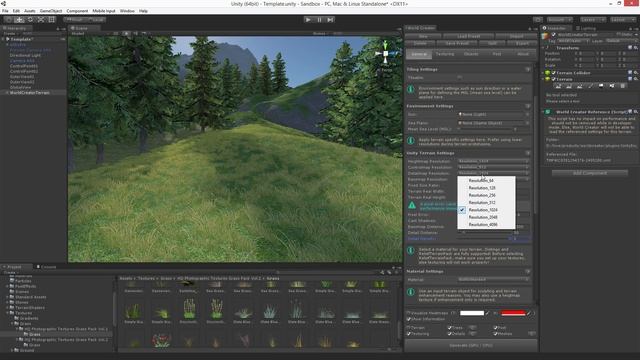Select the Paint Texture terrain brush icon
The width and height of the screenshot is (640, 360).
point(590,86)
